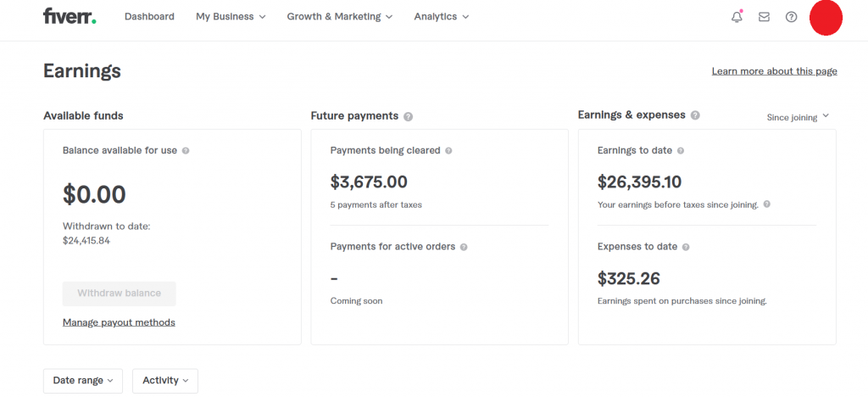This screenshot has height=397, width=868.
Task: Expand the Growth & Marketing menu
Action: pos(340,17)
